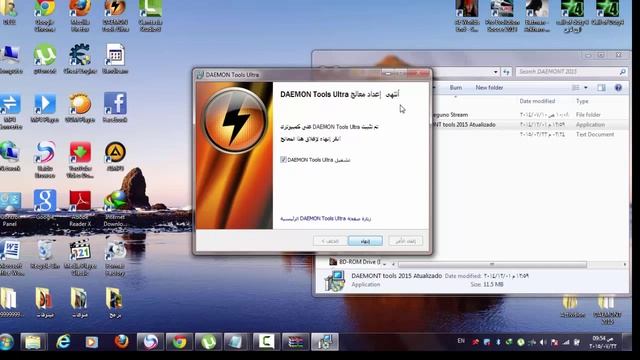This screenshot has width=640, height=360.
Task: Open the blue gear desktop shortcut
Action: pos(80,59)
